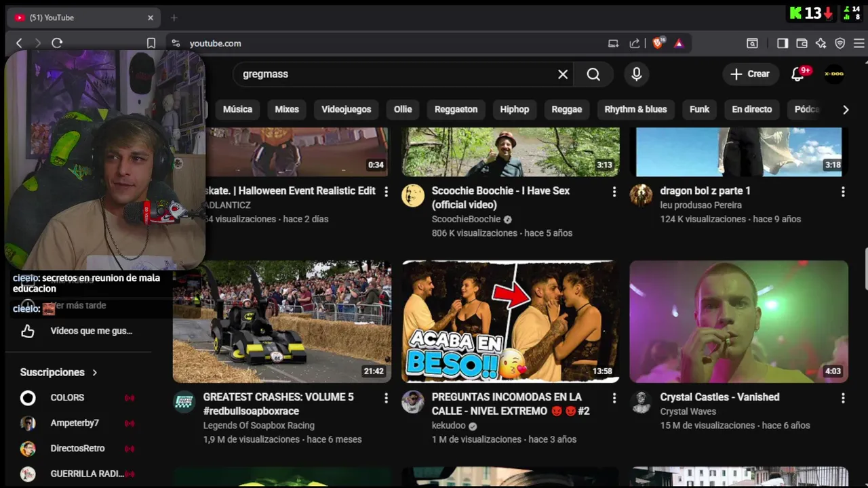The width and height of the screenshot is (868, 488).
Task: Select the Ollie filter chip
Action: 403,109
